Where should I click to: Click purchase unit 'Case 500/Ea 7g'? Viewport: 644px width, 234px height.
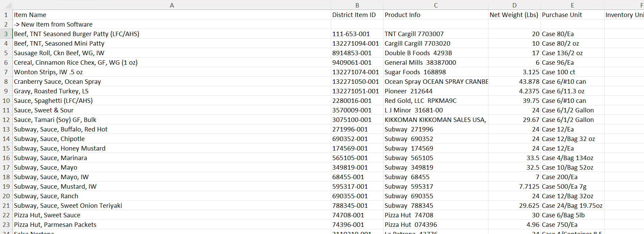[573, 186]
